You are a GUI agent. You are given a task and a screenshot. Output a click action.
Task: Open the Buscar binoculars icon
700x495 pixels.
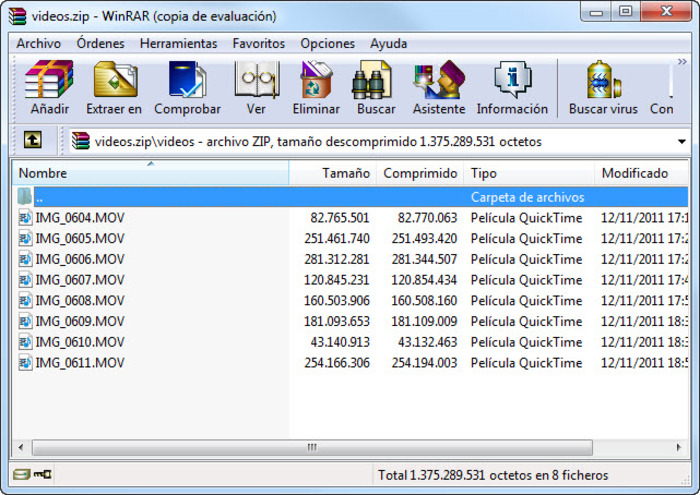coord(376,87)
